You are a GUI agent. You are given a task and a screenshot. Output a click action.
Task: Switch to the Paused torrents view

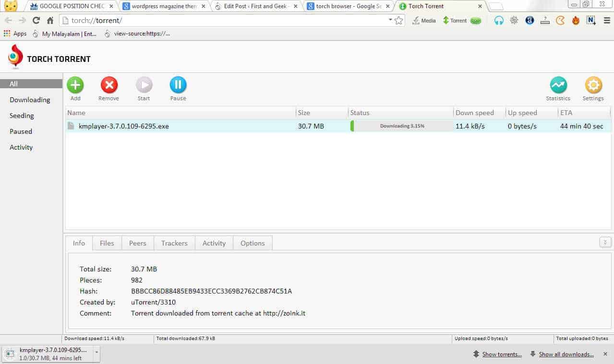point(21,131)
